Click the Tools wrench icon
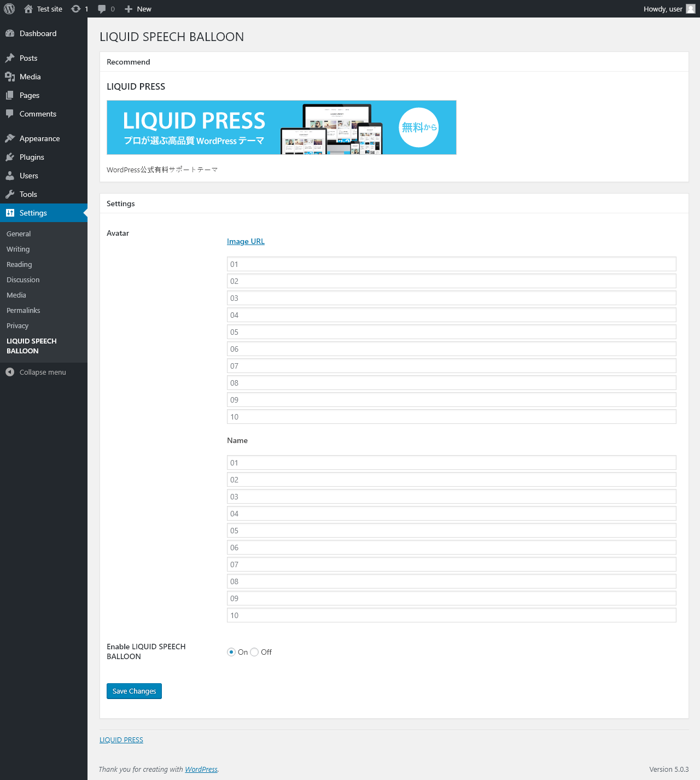The image size is (700, 780). click(x=10, y=194)
